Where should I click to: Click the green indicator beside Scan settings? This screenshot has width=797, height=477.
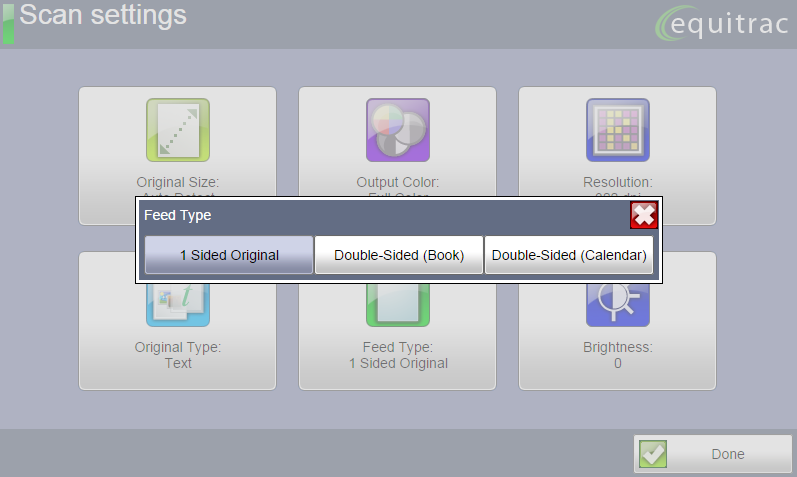(x=8, y=22)
